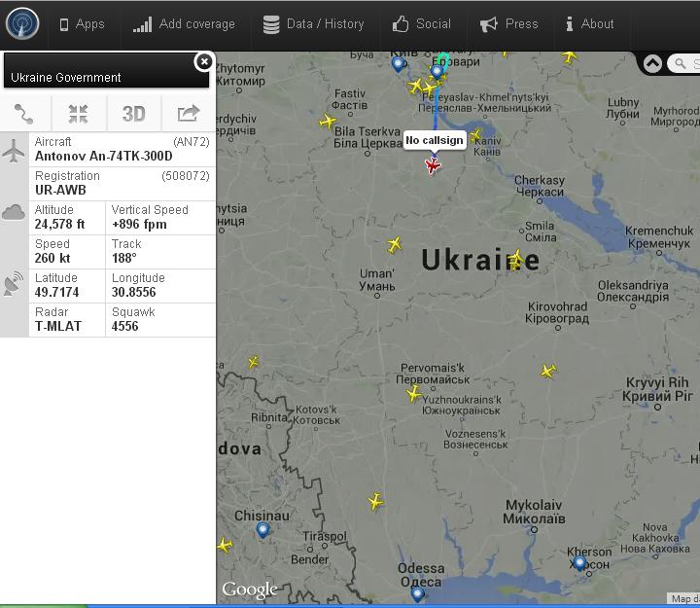Select yellow aircraft north of Uman'
The width and height of the screenshot is (700, 608).
click(394, 245)
